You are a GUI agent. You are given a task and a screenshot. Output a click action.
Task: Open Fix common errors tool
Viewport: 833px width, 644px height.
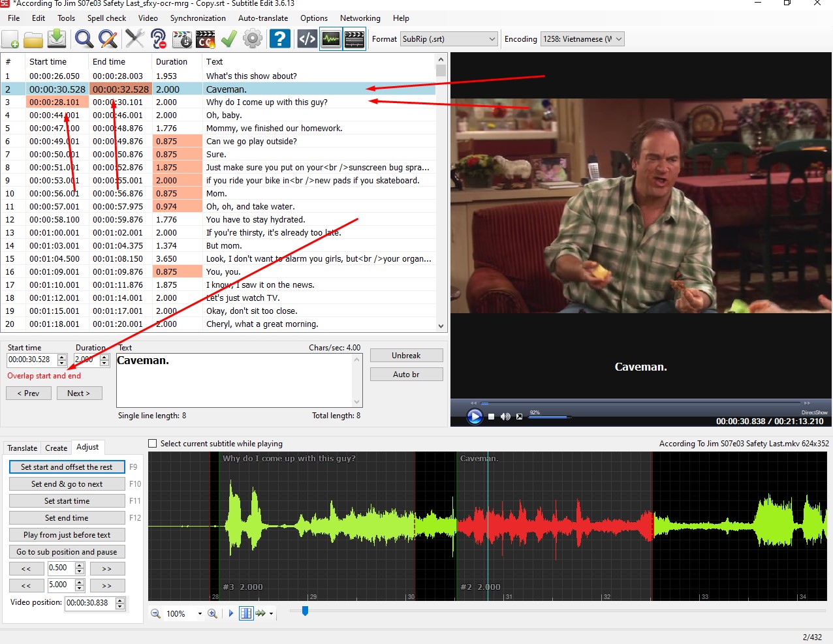(134, 38)
